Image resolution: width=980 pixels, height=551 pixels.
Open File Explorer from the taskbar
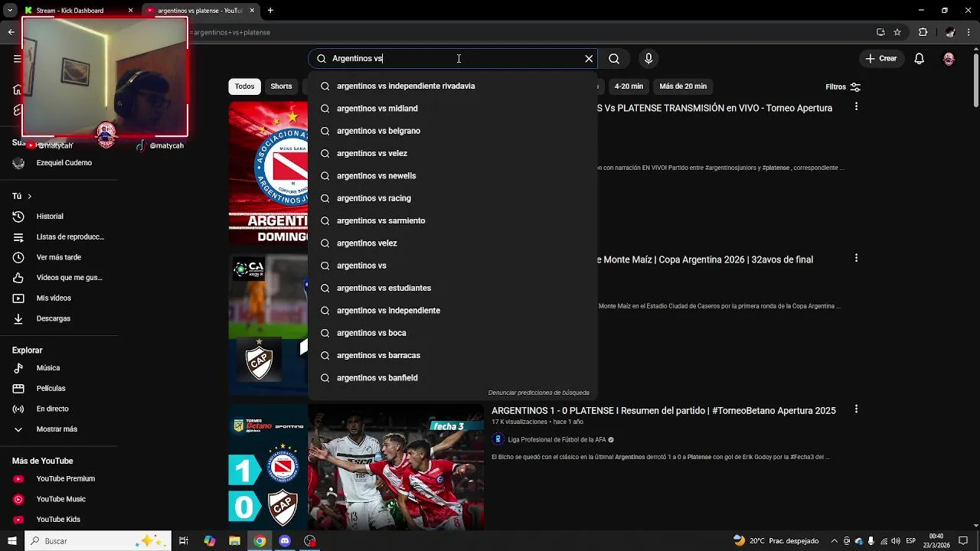(x=235, y=541)
